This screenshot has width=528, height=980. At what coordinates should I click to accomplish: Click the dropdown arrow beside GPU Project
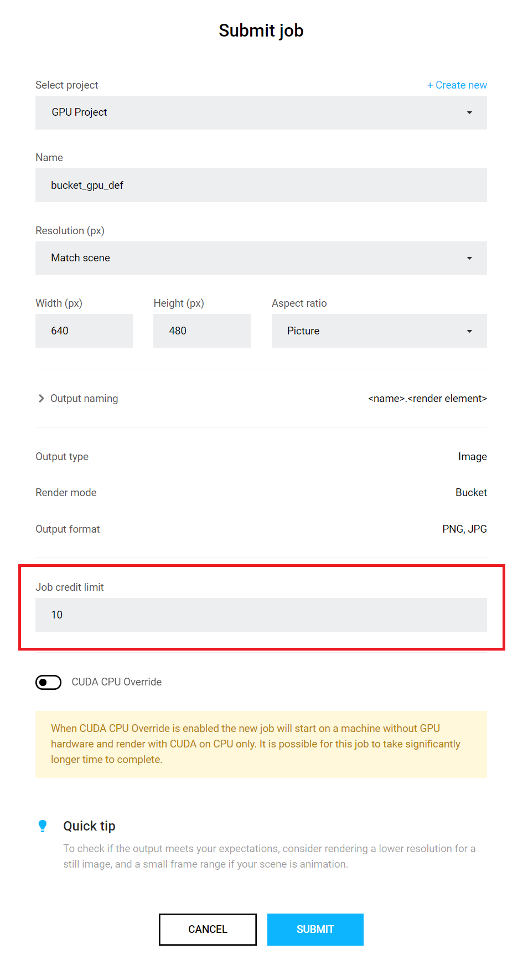pos(469,112)
